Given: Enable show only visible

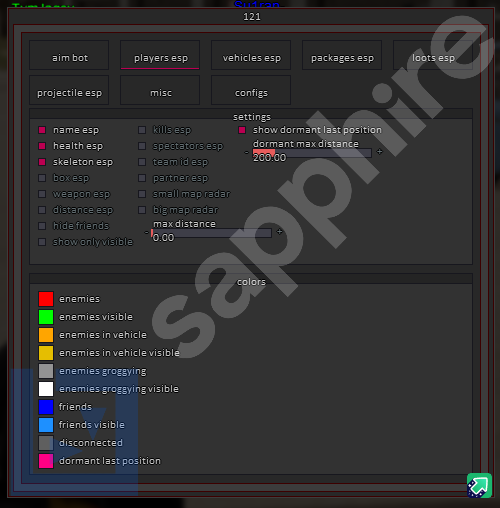Looking at the screenshot, I should click(x=42, y=242).
